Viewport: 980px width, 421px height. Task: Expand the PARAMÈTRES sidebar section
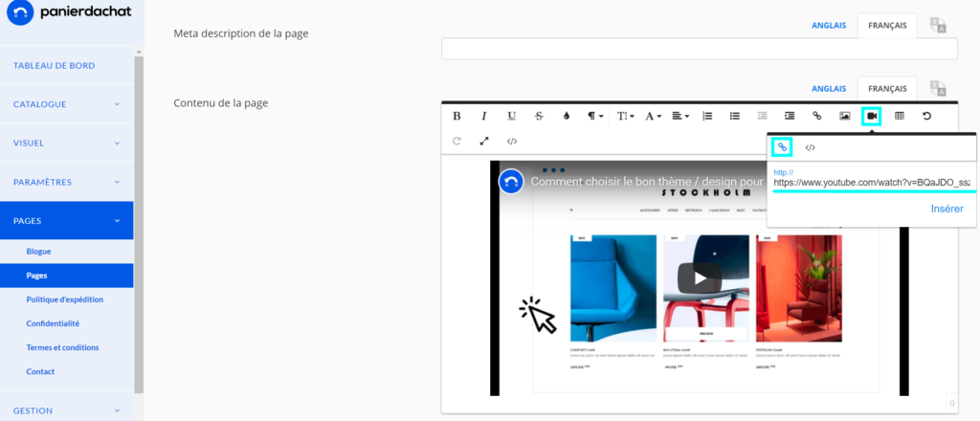point(66,183)
